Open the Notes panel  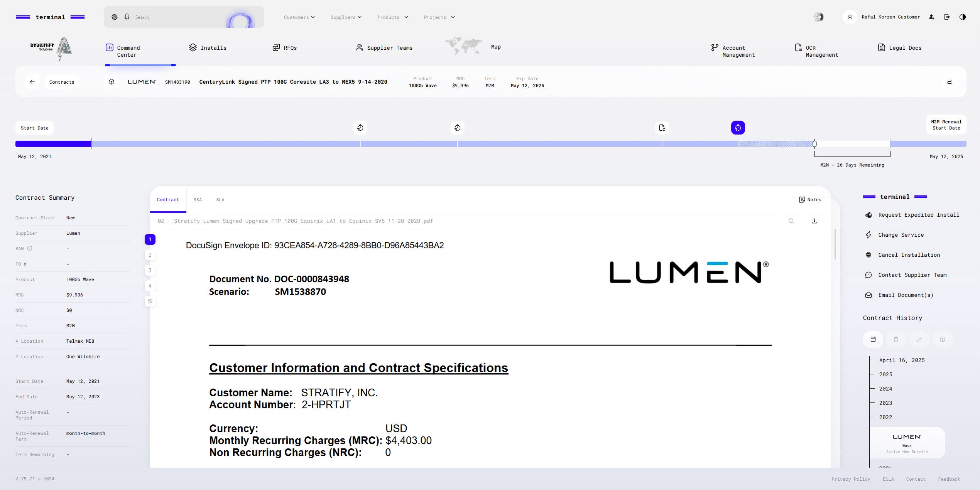[x=810, y=199]
